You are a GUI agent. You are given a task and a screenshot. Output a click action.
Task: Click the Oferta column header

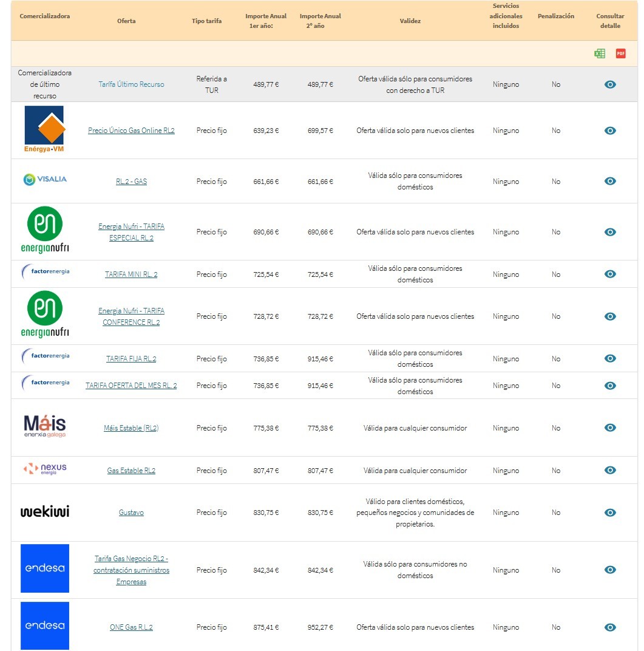[126, 21]
